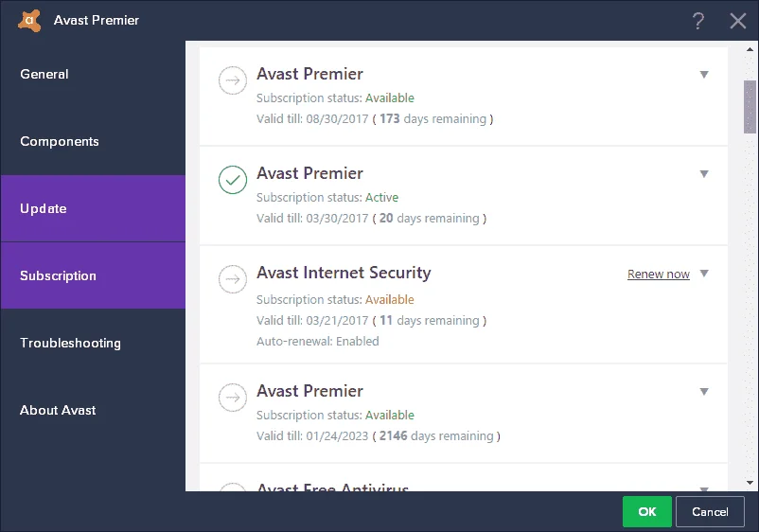Click 'Valid till: 01/24/2023' text
Viewport: 759px width, 532px height.
312,436
